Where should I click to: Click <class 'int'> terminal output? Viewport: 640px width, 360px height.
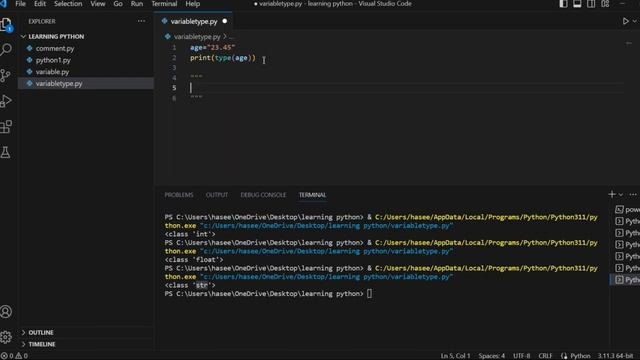pos(190,234)
